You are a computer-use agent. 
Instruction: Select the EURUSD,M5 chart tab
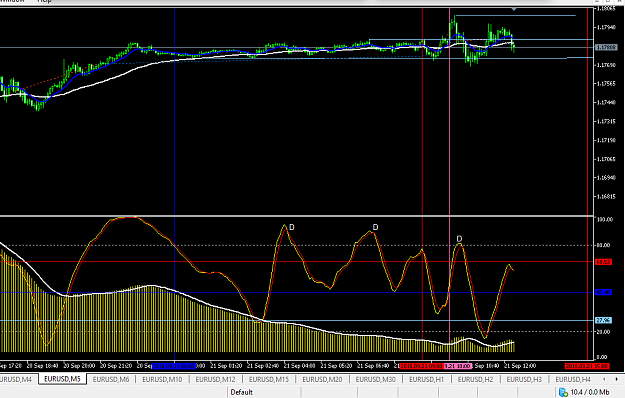[62, 379]
